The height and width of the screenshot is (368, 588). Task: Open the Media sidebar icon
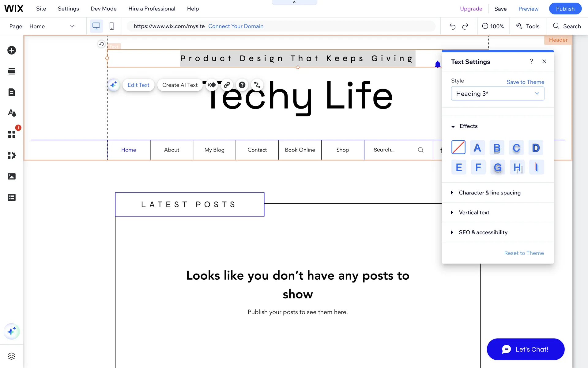pyautogui.click(x=12, y=176)
